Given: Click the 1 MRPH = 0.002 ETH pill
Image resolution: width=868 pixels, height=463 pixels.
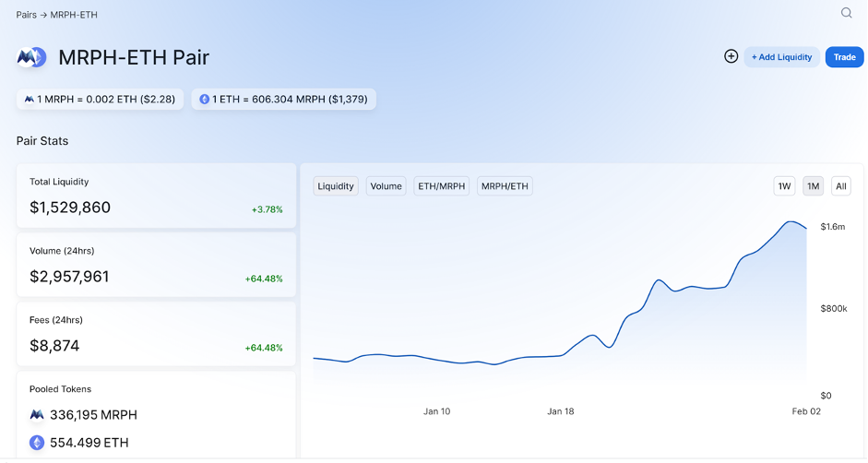Looking at the screenshot, I should (x=101, y=99).
